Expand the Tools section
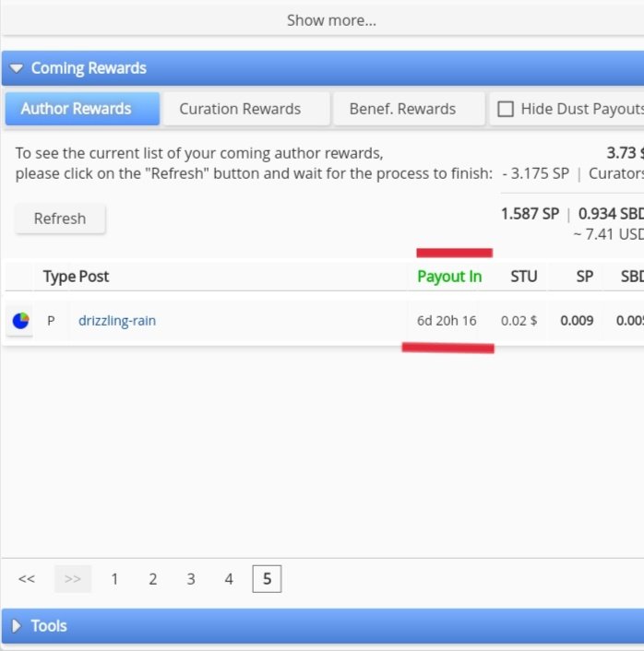The image size is (644, 651). coord(17,626)
